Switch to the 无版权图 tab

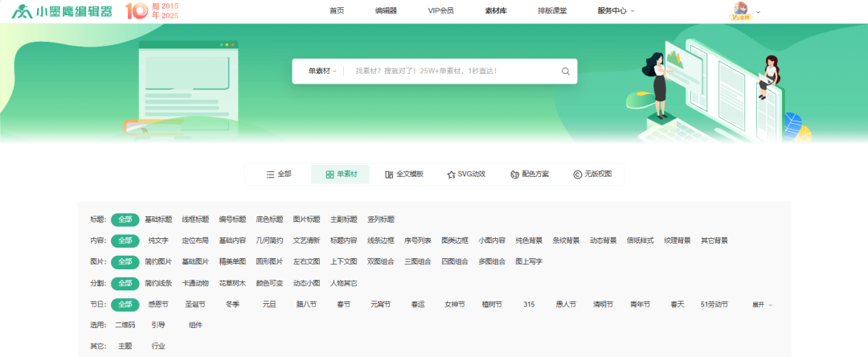592,174
